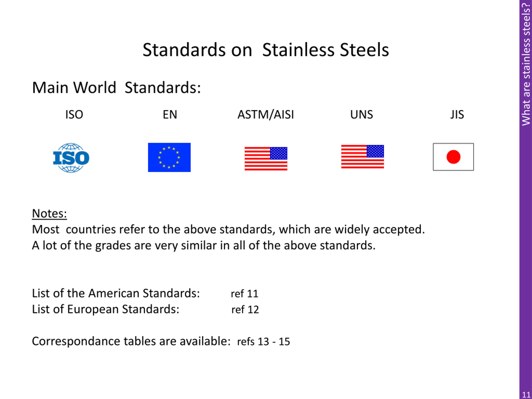The height and width of the screenshot is (399, 532).
Task: Click the slide number 11
Action: pyautogui.click(x=526, y=395)
